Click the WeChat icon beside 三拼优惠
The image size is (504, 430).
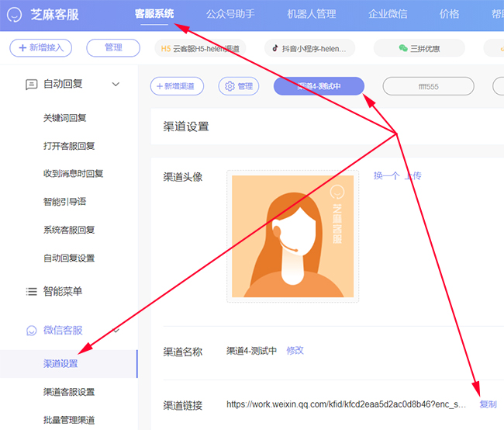click(403, 48)
